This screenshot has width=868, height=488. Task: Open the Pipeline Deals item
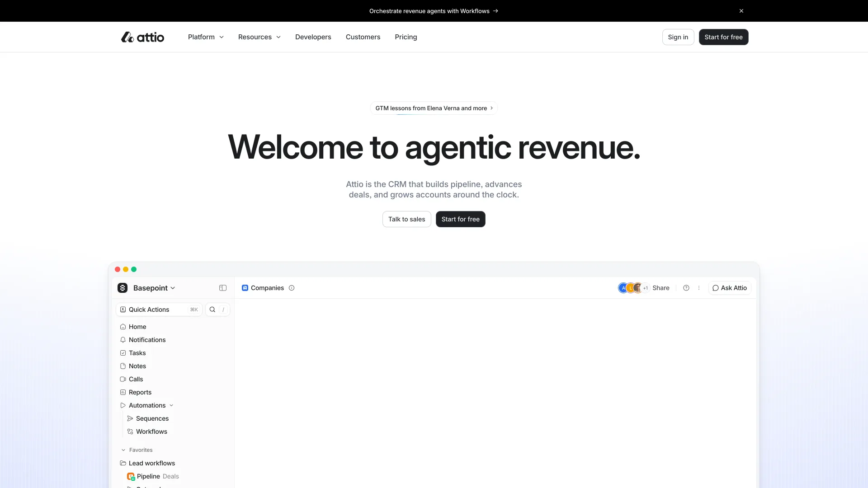pyautogui.click(x=153, y=476)
